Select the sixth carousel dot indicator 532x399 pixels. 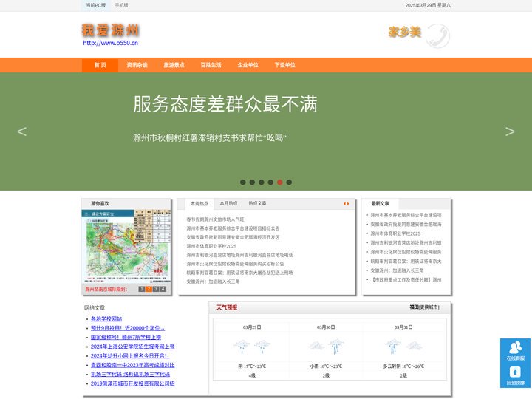(x=289, y=183)
